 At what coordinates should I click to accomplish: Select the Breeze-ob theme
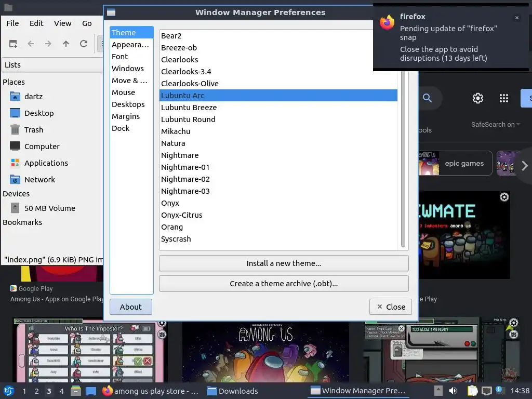(278, 48)
